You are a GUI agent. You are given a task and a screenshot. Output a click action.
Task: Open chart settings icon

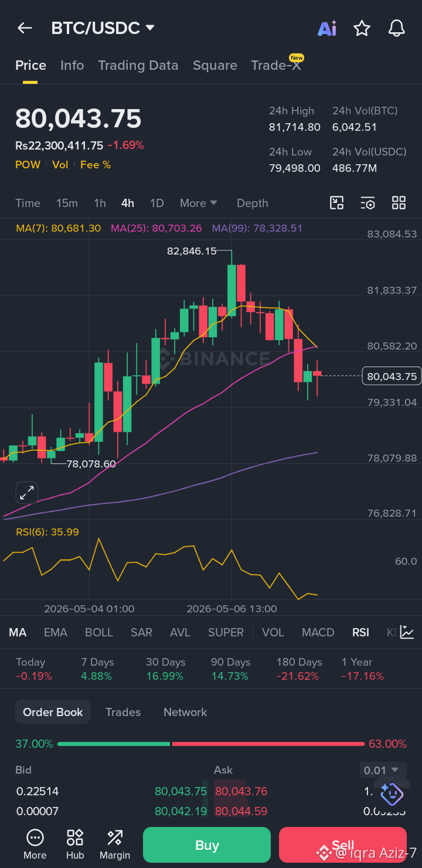pyautogui.click(x=367, y=203)
